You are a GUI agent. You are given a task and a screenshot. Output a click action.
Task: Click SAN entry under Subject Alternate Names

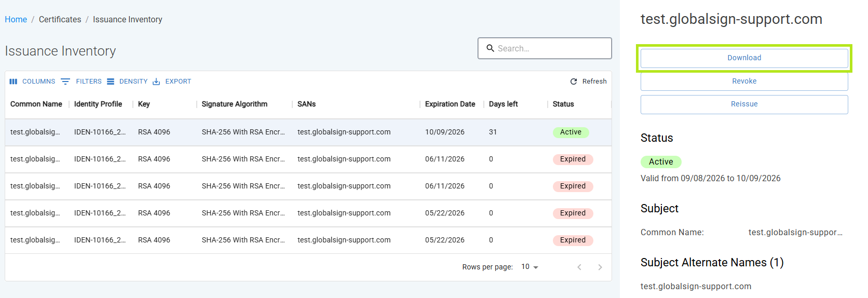(x=696, y=287)
